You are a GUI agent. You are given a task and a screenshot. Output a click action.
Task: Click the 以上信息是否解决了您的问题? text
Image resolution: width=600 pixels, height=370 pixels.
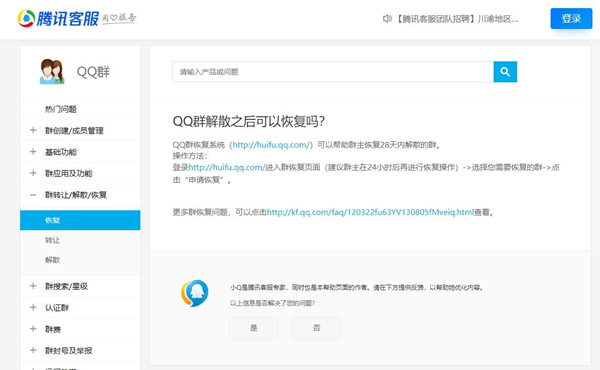(272, 303)
